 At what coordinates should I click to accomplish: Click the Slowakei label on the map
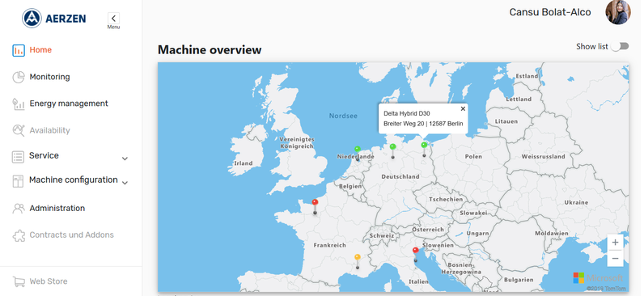(473, 213)
